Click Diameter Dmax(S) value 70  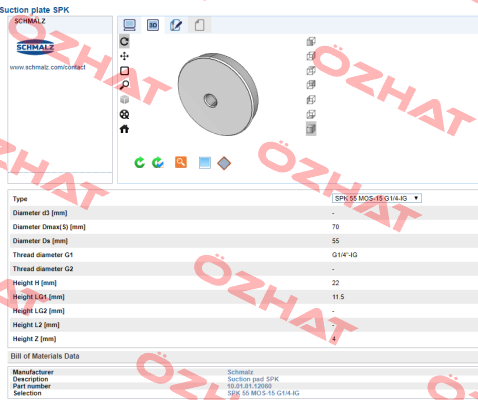click(x=335, y=227)
